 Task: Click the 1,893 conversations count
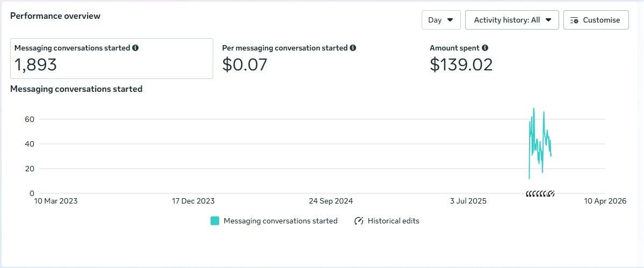pos(36,64)
